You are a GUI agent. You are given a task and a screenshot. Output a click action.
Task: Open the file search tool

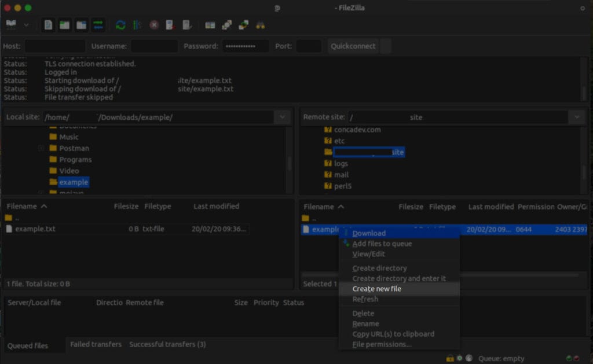(x=261, y=25)
